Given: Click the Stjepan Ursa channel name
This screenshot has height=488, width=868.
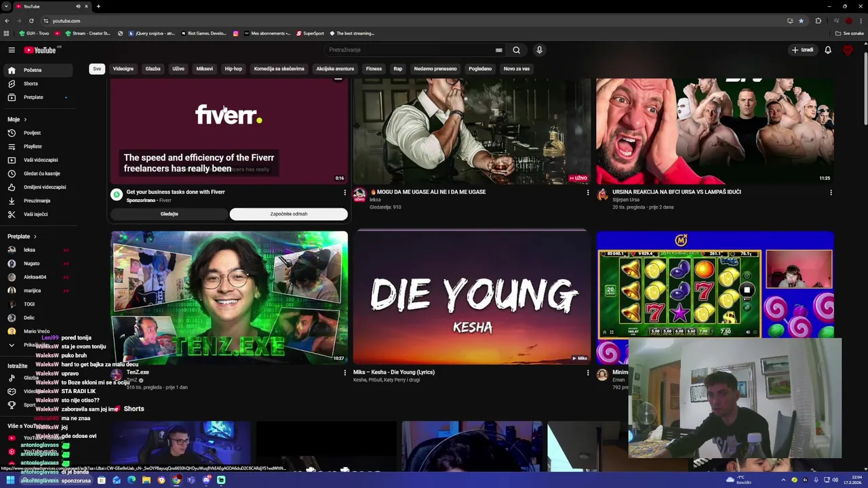Looking at the screenshot, I should click(x=626, y=200).
